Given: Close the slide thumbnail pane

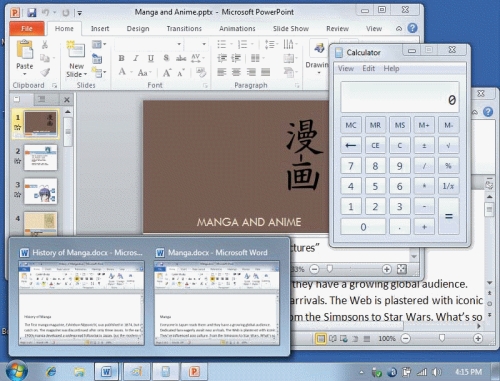Looking at the screenshot, I should pyautogui.click(x=67, y=99).
